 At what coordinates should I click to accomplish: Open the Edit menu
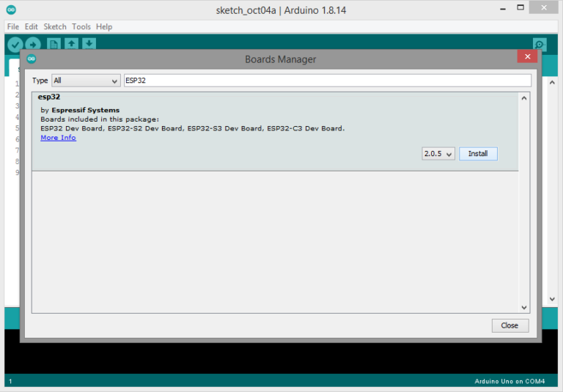[x=32, y=26]
